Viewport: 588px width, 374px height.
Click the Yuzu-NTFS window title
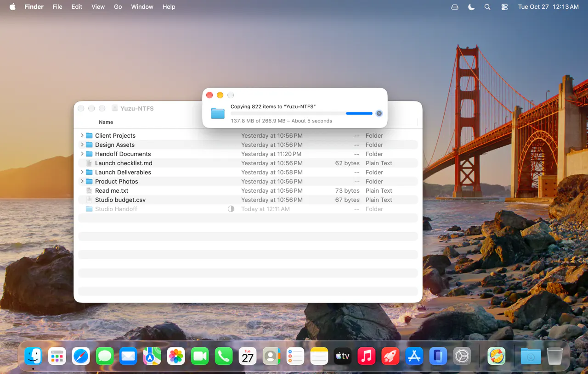137,108
